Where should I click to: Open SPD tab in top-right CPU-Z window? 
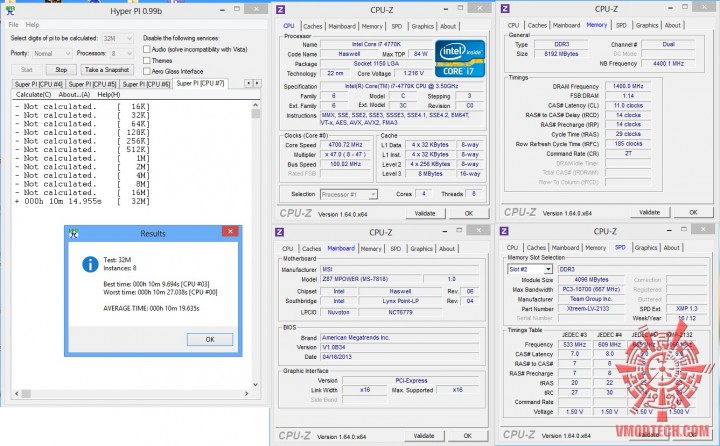(621, 25)
